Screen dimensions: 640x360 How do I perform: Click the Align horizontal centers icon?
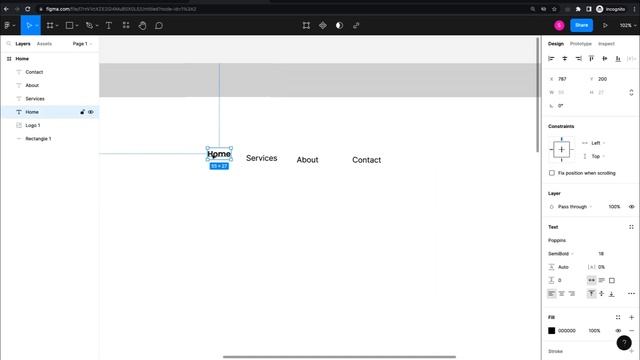pos(565,59)
